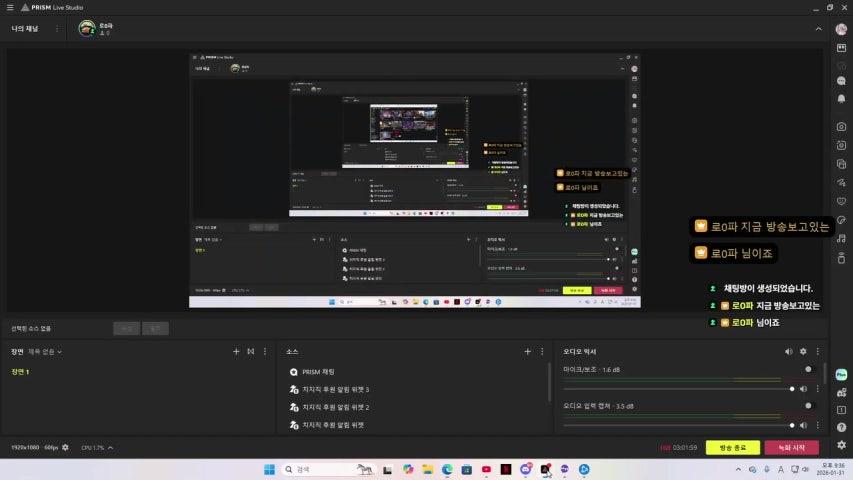
Task: Click the 나의 채널 label
Action: pyautogui.click(x=25, y=29)
